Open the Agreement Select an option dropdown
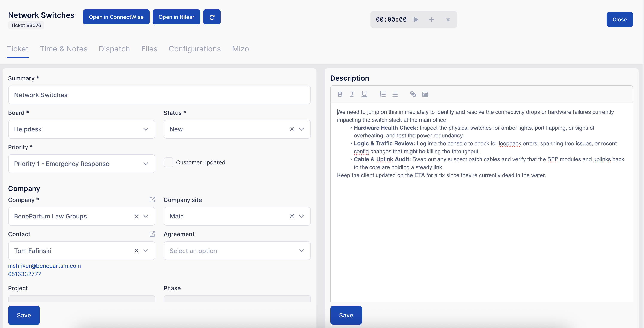The image size is (644, 328). (237, 251)
